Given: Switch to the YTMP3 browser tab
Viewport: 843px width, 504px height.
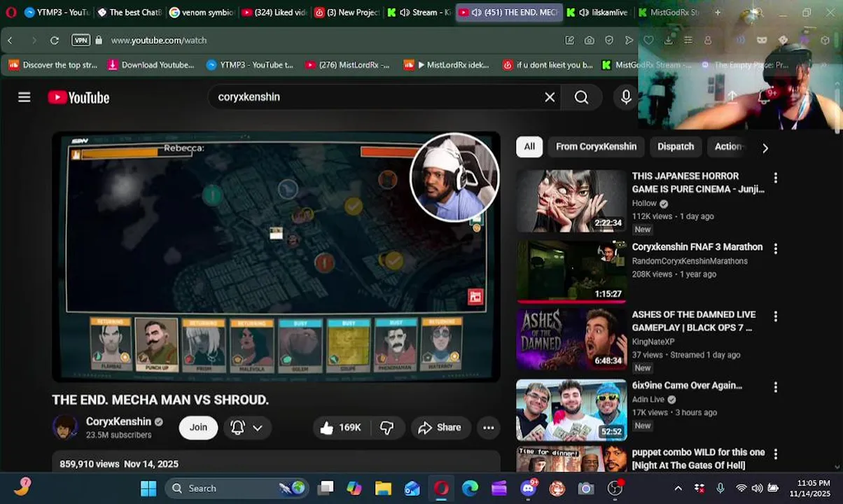Looking at the screenshot, I should point(57,12).
